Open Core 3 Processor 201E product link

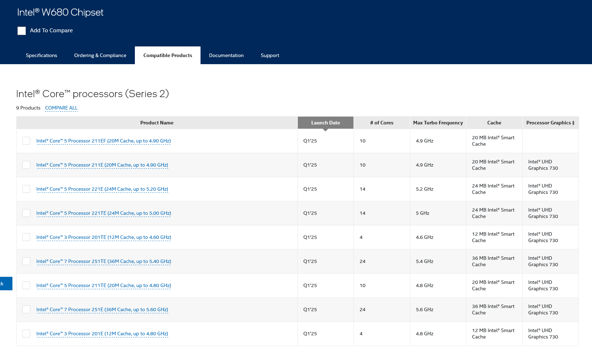[x=102, y=334]
